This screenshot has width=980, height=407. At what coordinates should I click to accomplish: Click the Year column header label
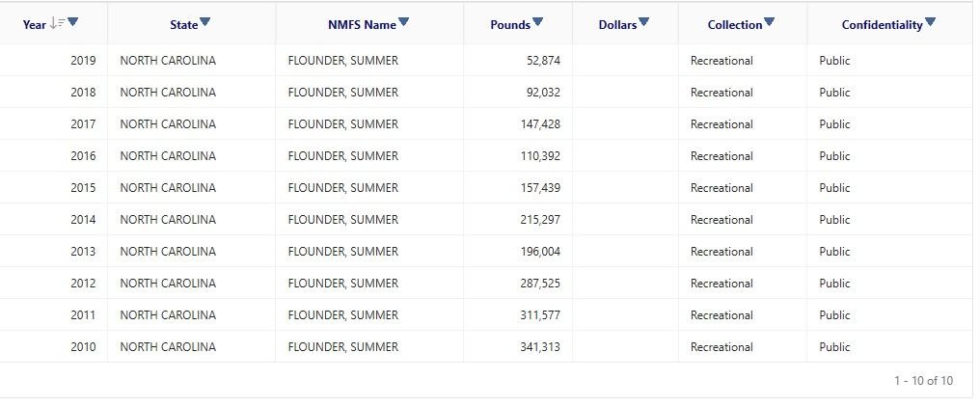(x=35, y=24)
